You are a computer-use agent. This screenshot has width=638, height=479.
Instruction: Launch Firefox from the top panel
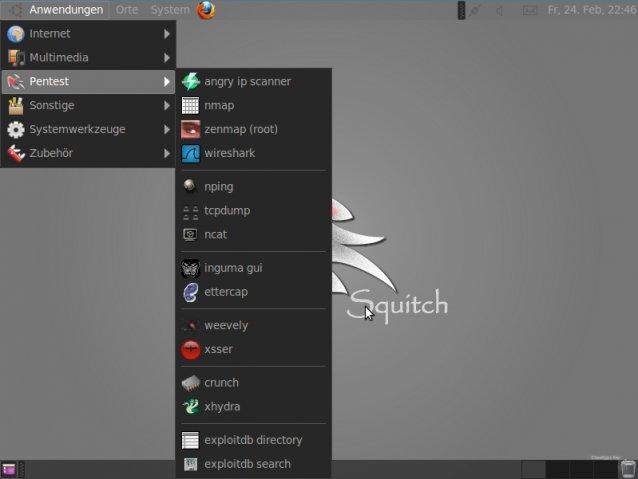[207, 10]
